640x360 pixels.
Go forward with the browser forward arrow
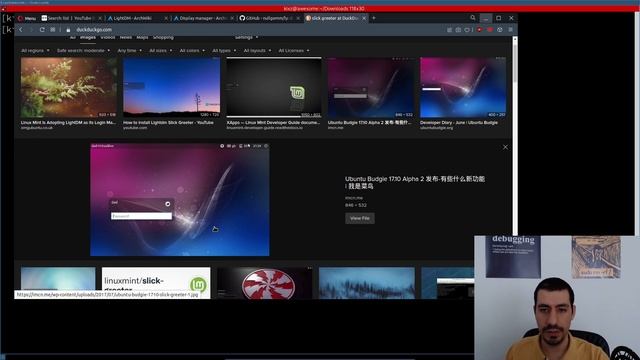pos(31,30)
